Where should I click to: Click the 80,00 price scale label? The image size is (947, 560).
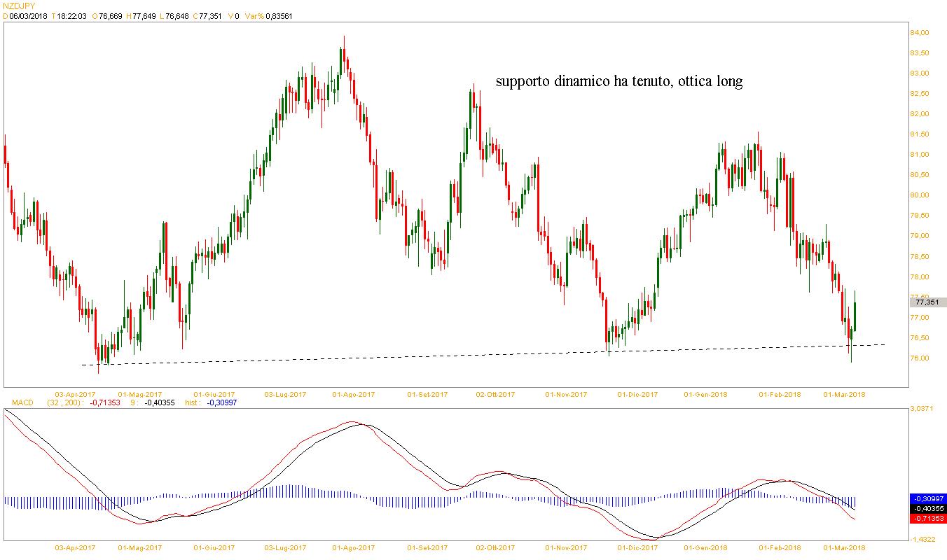tap(920, 195)
